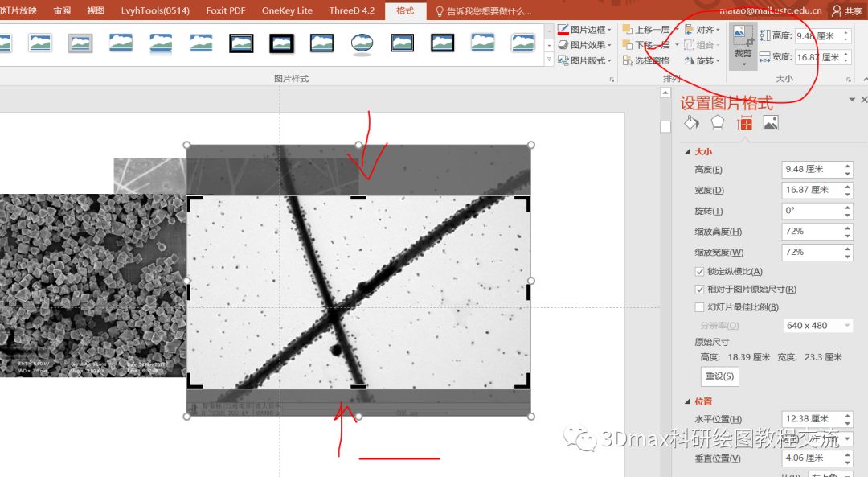Open the 分辨率 640 x 480 dropdown

pyautogui.click(x=817, y=326)
